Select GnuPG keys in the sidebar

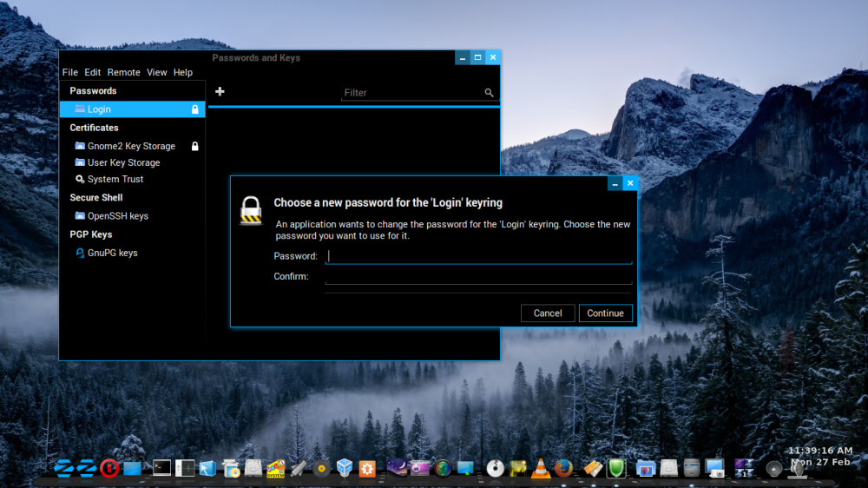click(112, 253)
